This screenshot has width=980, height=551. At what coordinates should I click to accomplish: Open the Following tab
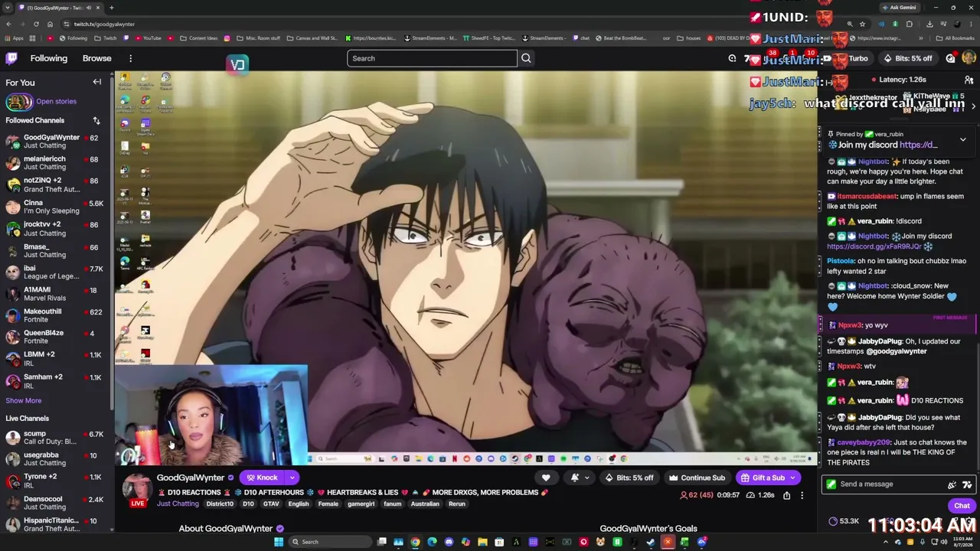pos(48,58)
